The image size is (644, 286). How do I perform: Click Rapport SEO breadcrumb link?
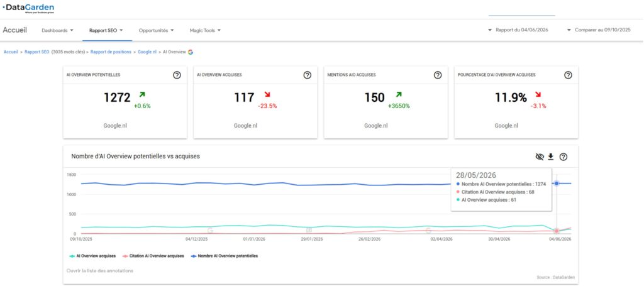tap(37, 52)
